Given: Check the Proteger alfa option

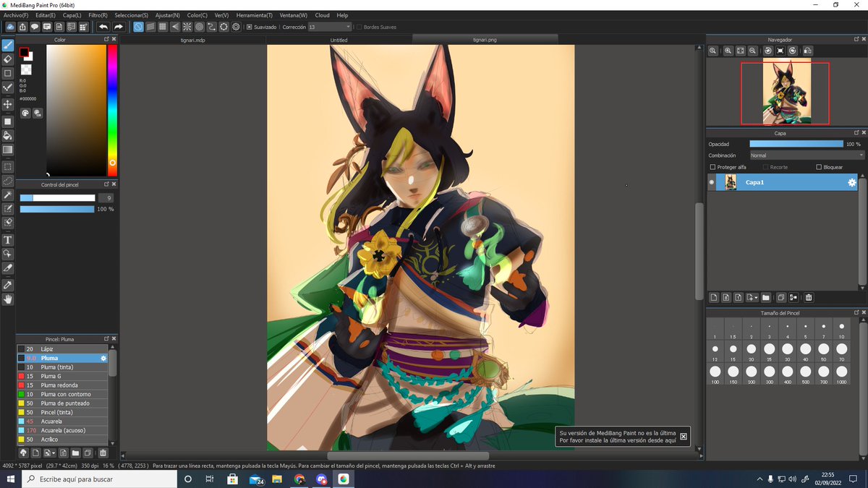Looking at the screenshot, I should click(x=712, y=167).
